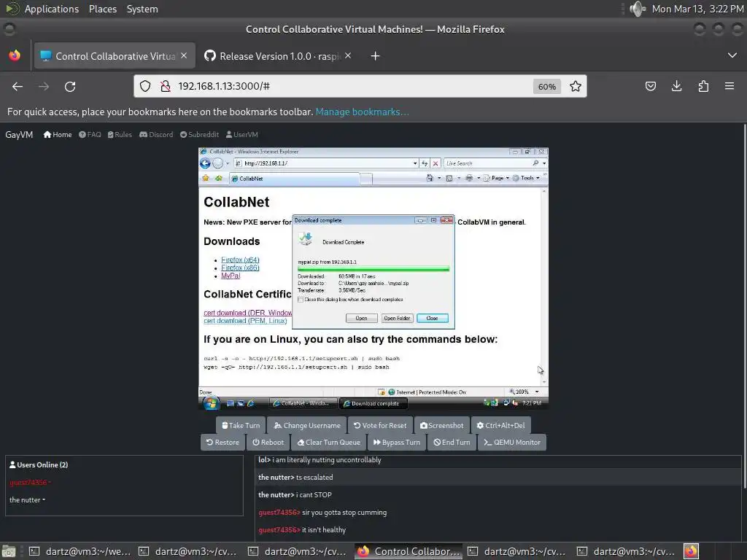This screenshot has width=747, height=560.
Task: Click the insecure connection lock icon
Action: pyautogui.click(x=166, y=86)
